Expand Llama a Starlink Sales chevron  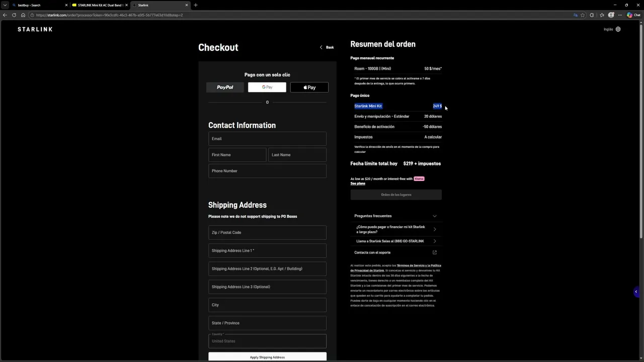[435, 241]
